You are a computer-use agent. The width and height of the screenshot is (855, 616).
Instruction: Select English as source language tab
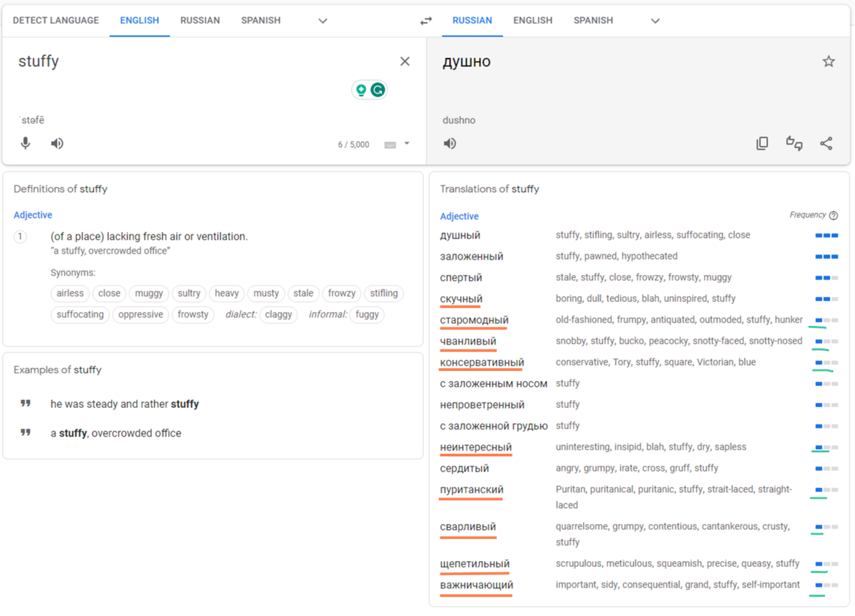pyautogui.click(x=140, y=21)
